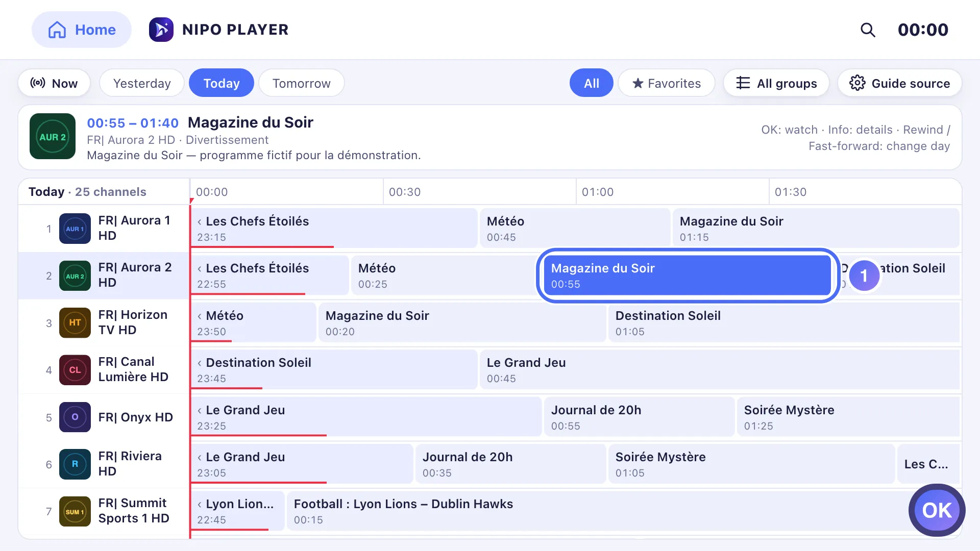Select Magazine du Soir 01:15 on Aurora 1
This screenshot has height=551, width=980.
pyautogui.click(x=816, y=228)
